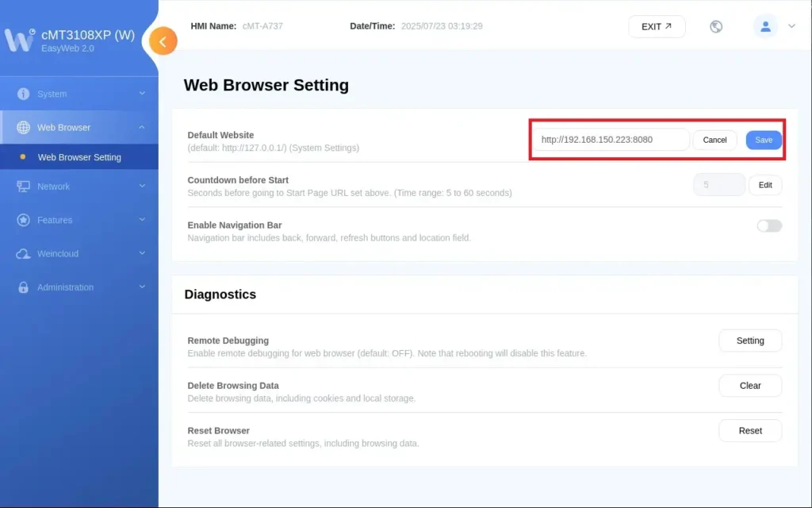Image resolution: width=812 pixels, height=508 pixels.
Task: Cancel default website editing
Action: [x=714, y=140]
